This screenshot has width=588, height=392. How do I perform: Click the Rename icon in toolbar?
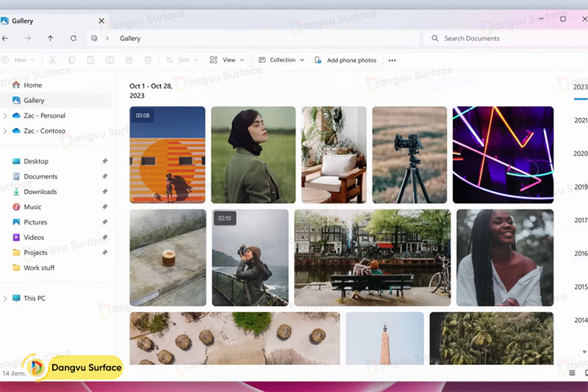(110, 60)
